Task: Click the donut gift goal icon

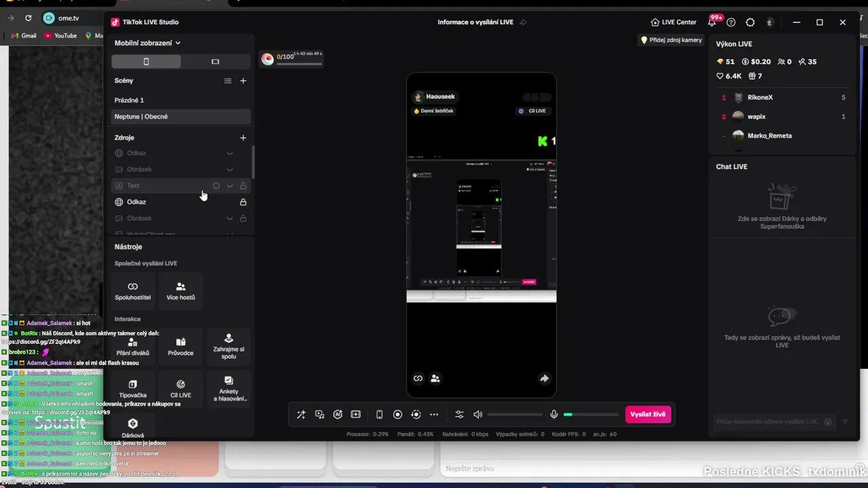Action: tap(267, 59)
